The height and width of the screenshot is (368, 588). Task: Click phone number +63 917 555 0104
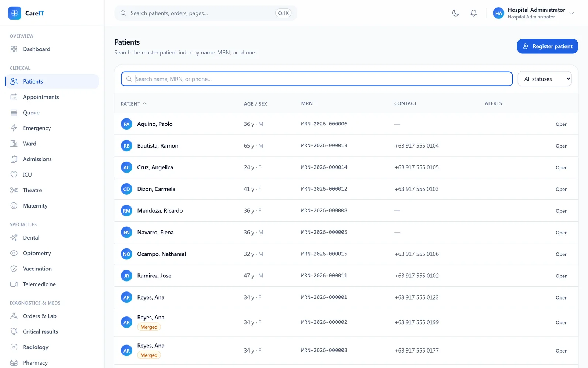coord(417,146)
